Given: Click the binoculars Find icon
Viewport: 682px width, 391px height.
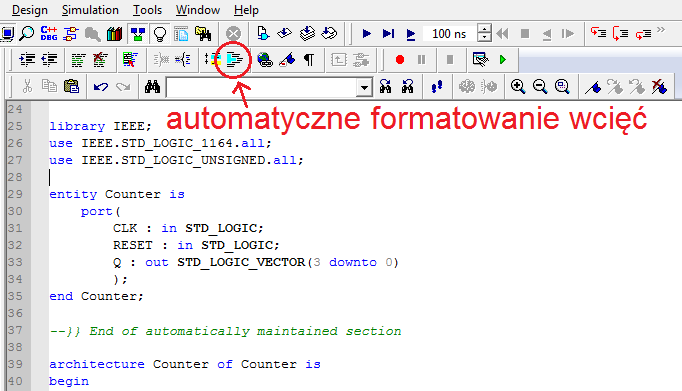Looking at the screenshot, I should (x=152, y=87).
